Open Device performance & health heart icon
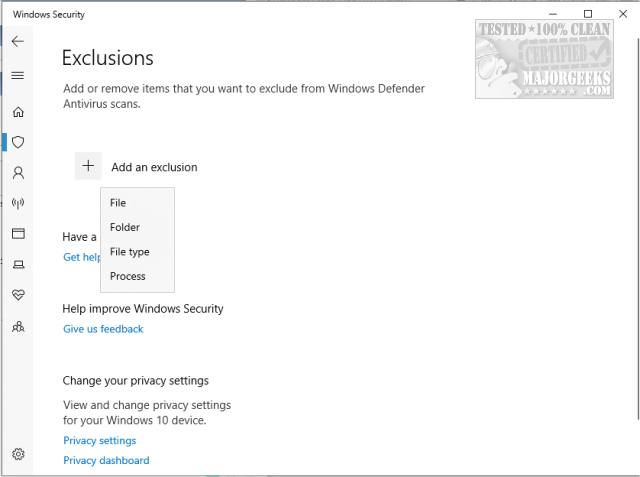Viewport: 640px width, 477px height. click(17, 295)
